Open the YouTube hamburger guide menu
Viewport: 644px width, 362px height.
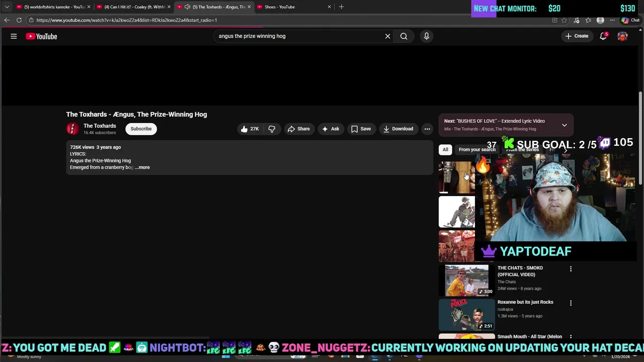click(x=14, y=36)
